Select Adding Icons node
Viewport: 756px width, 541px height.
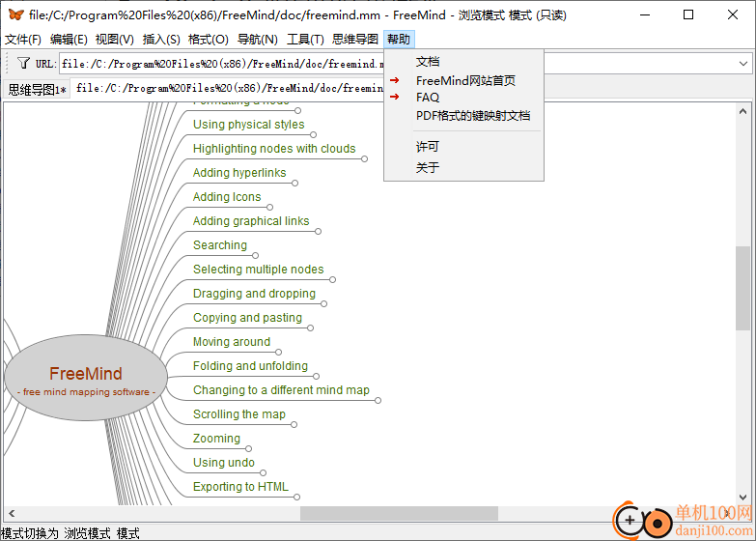(x=227, y=197)
